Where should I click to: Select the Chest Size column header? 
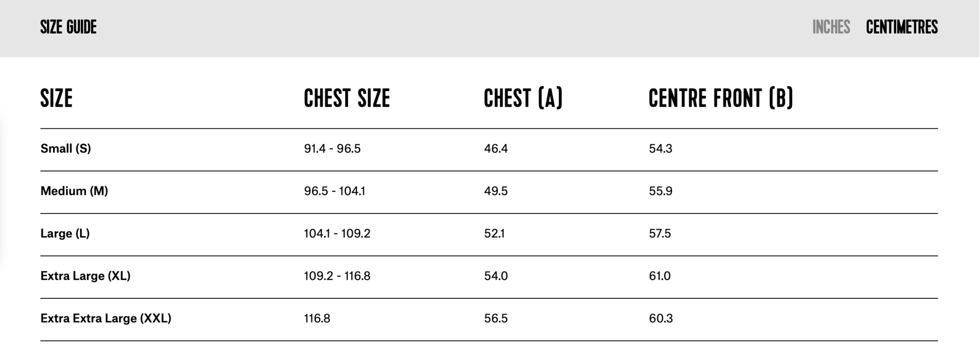[347, 98]
